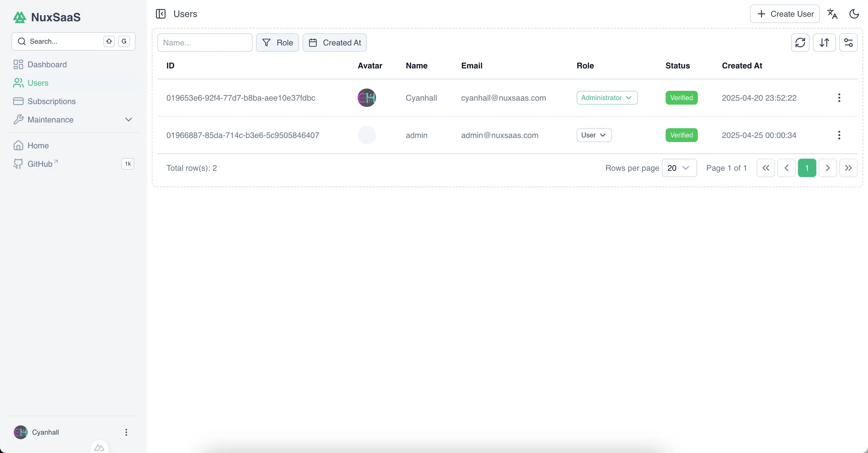868x453 pixels.
Task: Open the GitHub link
Action: [x=40, y=164]
